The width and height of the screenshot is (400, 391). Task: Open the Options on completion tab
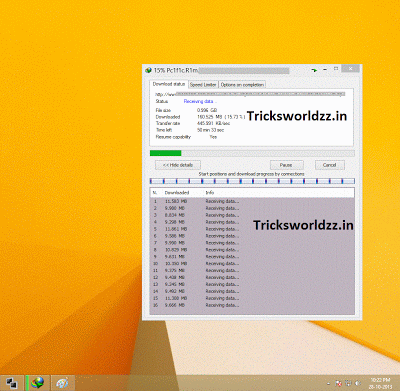coord(242,85)
